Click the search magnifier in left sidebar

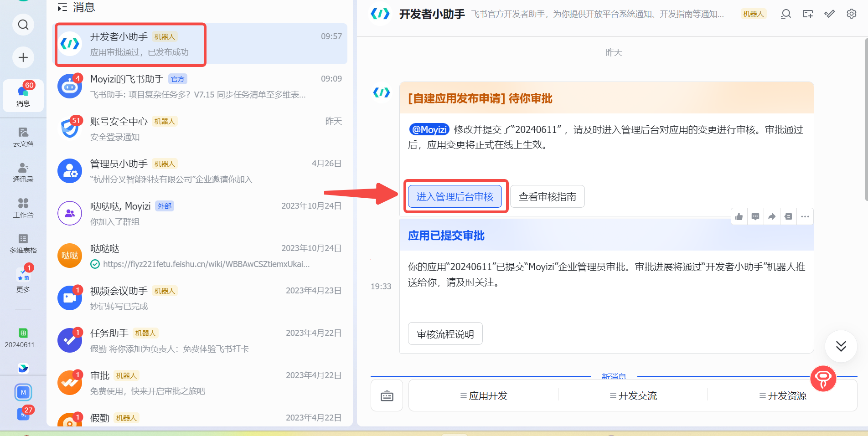(23, 25)
